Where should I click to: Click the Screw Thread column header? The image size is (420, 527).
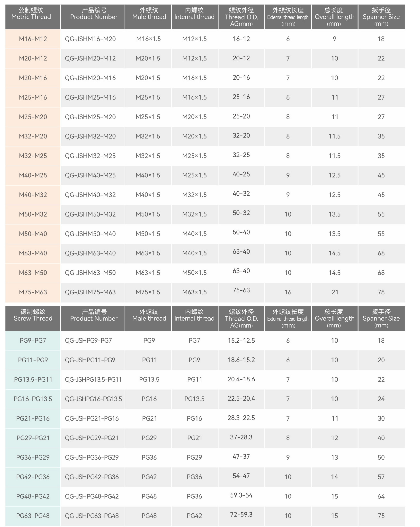point(33,318)
